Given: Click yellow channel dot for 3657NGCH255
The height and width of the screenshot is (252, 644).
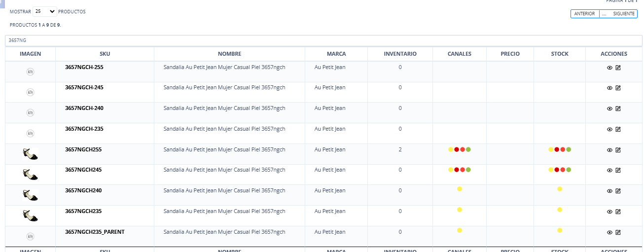Looking at the screenshot, I should pos(451,149).
